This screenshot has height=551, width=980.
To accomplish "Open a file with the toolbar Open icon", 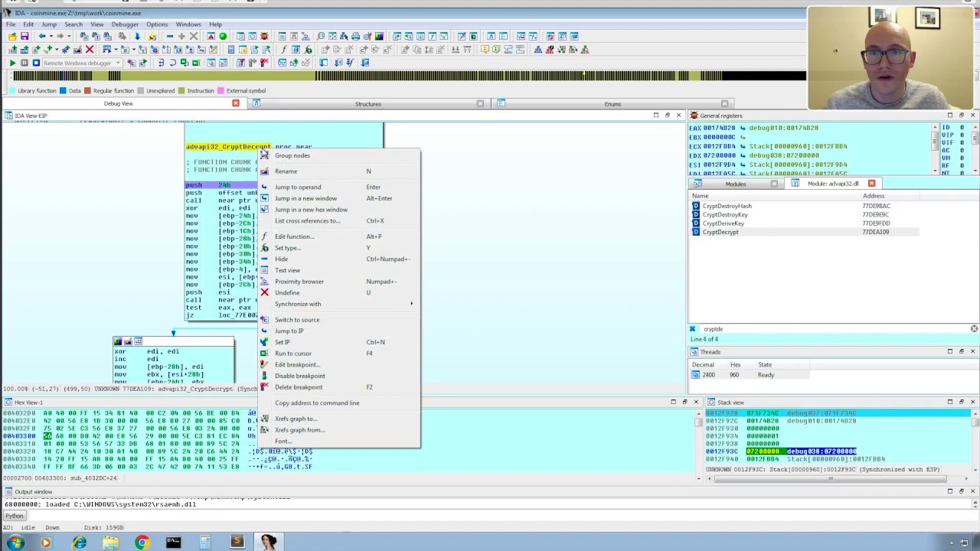I will pyautogui.click(x=11, y=36).
